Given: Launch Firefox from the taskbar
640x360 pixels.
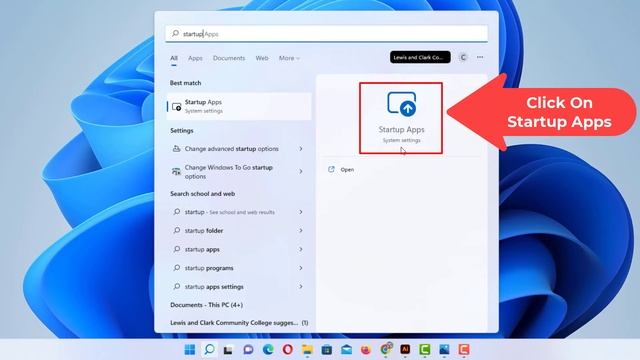Looking at the screenshot, I should point(366,350).
